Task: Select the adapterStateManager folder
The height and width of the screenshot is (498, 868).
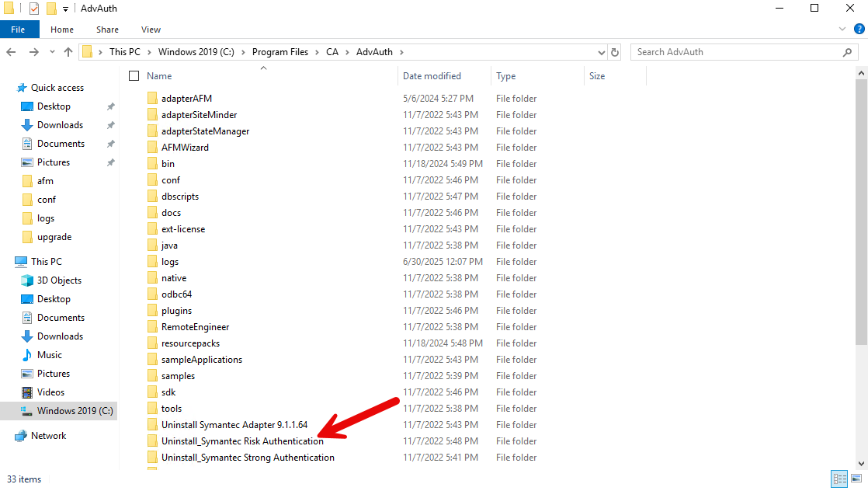Action: coord(206,131)
